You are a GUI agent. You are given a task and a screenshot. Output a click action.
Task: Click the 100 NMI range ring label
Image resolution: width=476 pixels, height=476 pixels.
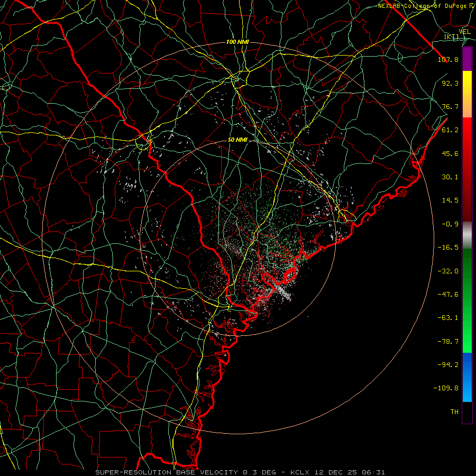point(237,42)
